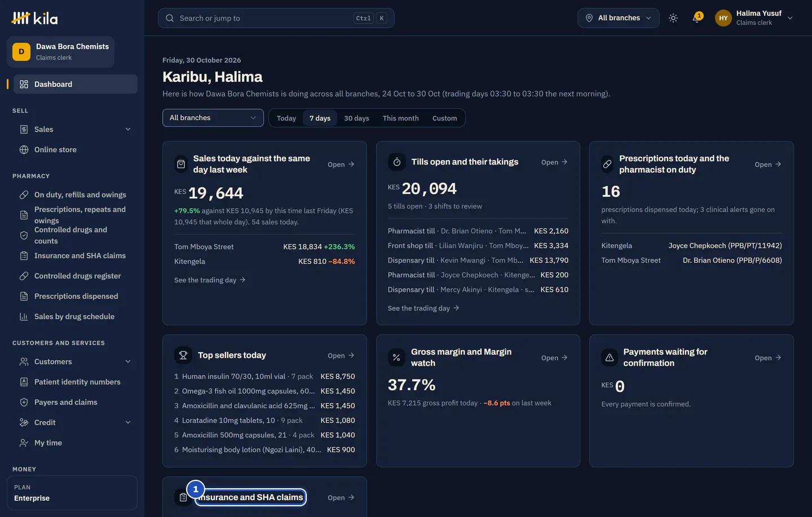The image size is (812, 517).
Task: Click the Patient identity numbers icon
Action: pos(24,382)
